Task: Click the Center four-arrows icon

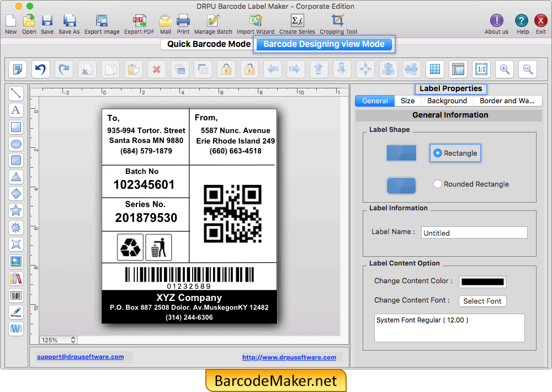Action: pyautogui.click(x=365, y=69)
